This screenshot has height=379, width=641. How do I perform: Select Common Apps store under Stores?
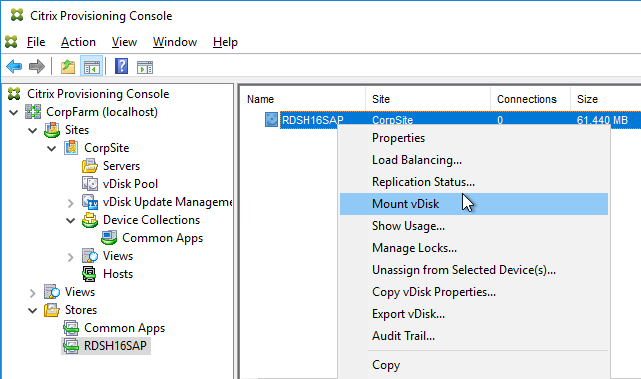coord(124,327)
